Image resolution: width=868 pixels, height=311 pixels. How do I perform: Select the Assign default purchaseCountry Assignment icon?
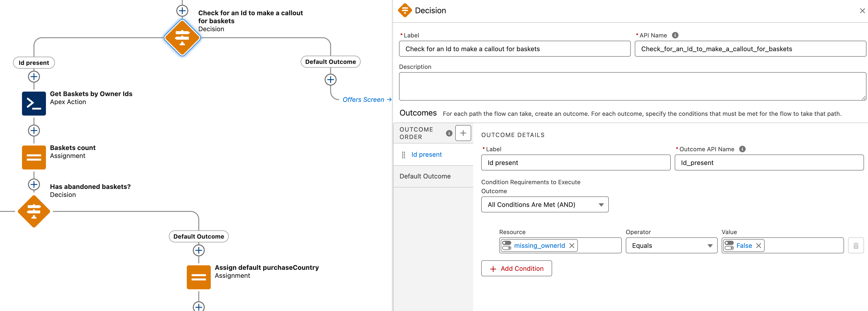pyautogui.click(x=199, y=277)
